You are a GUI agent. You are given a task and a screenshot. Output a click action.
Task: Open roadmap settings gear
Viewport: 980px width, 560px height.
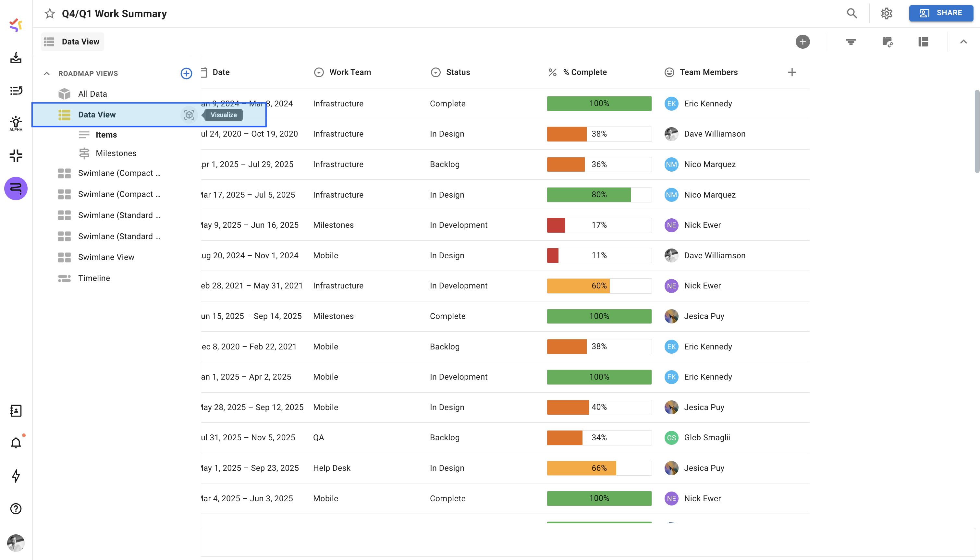(x=887, y=13)
